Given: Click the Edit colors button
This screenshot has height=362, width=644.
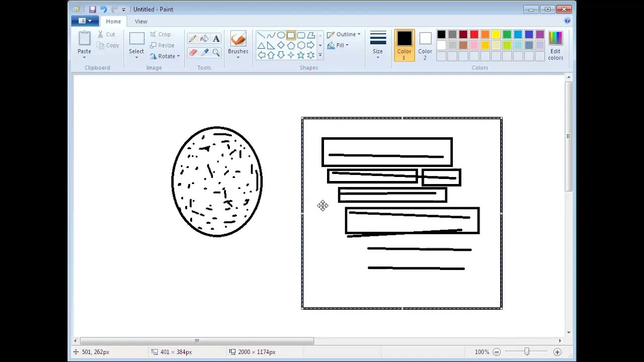Looking at the screenshot, I should pos(555,46).
